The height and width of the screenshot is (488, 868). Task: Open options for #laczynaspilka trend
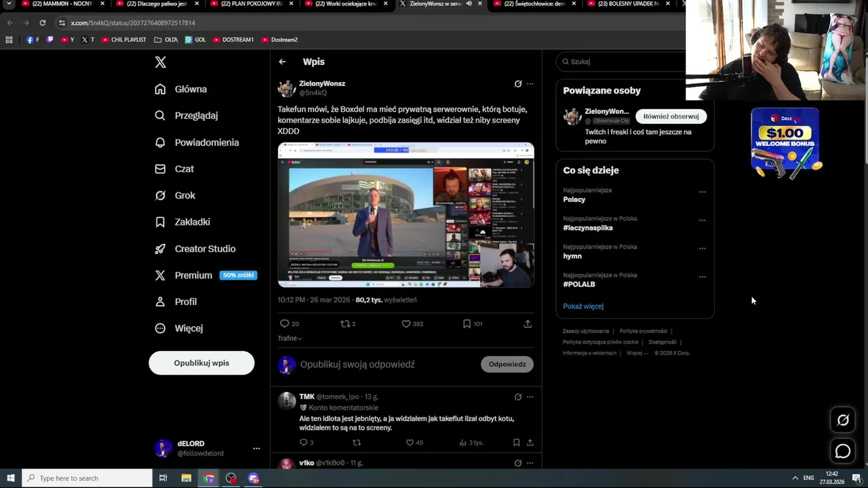[703, 220]
